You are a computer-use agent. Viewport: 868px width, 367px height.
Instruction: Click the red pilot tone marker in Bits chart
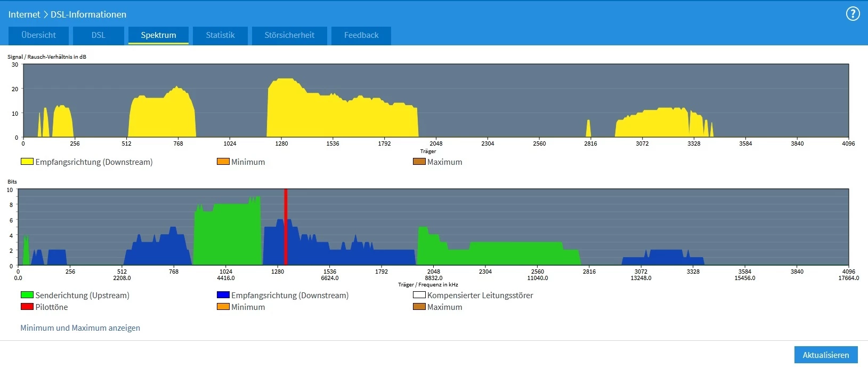(286, 227)
